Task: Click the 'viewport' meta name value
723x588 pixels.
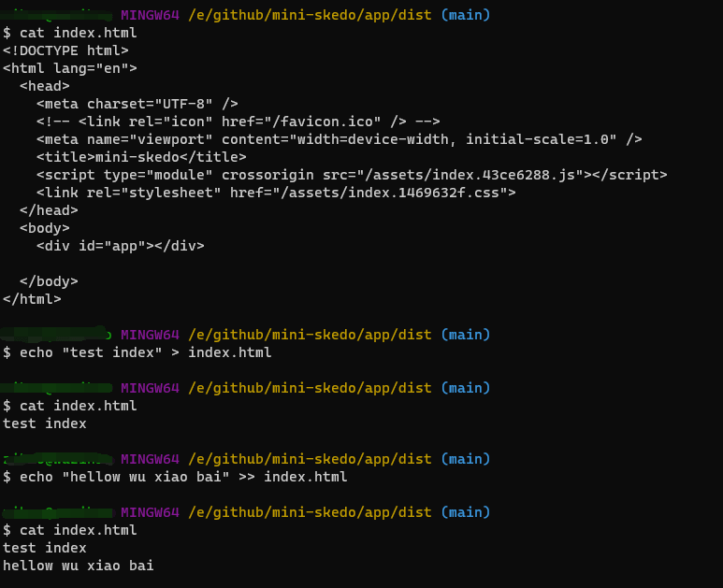Action: (x=171, y=139)
